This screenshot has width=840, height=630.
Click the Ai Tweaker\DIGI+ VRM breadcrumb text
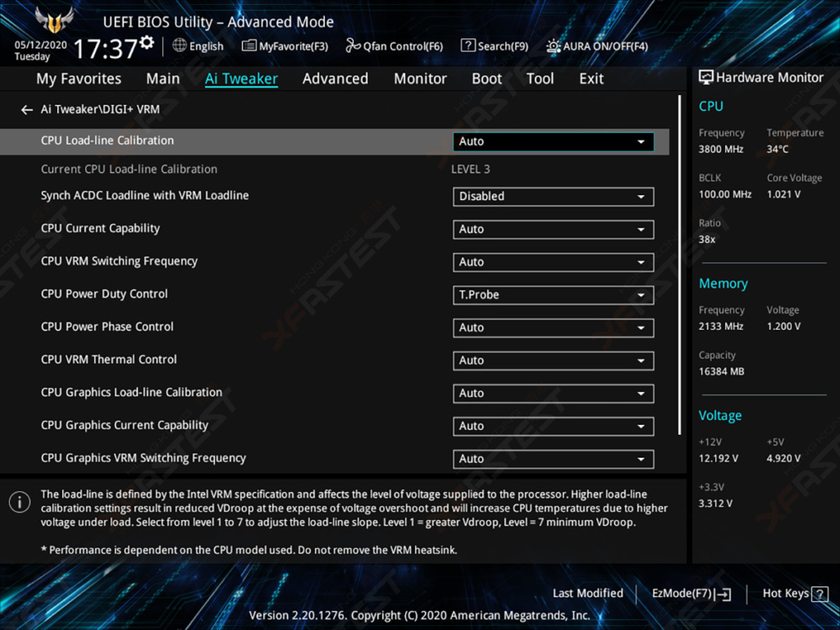[x=100, y=110]
